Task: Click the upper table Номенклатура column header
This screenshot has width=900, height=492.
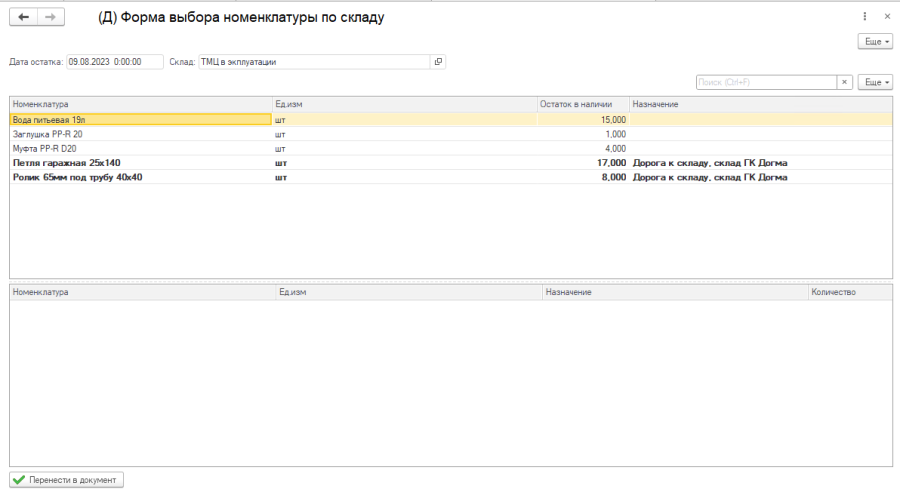Action: (140, 104)
